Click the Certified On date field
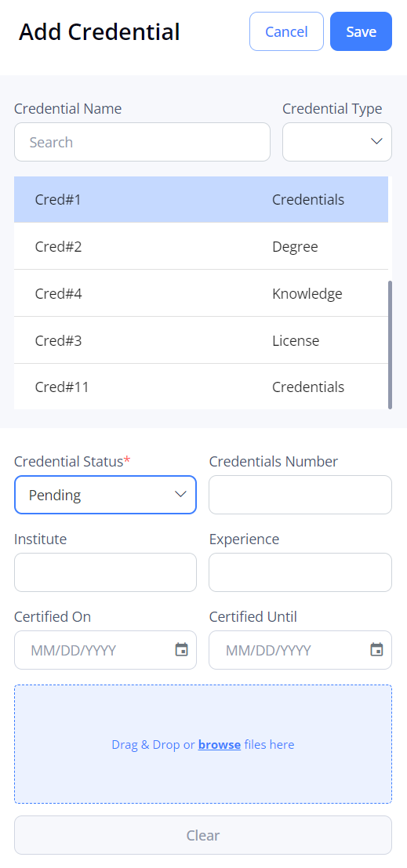The width and height of the screenshot is (407, 868). (105, 650)
